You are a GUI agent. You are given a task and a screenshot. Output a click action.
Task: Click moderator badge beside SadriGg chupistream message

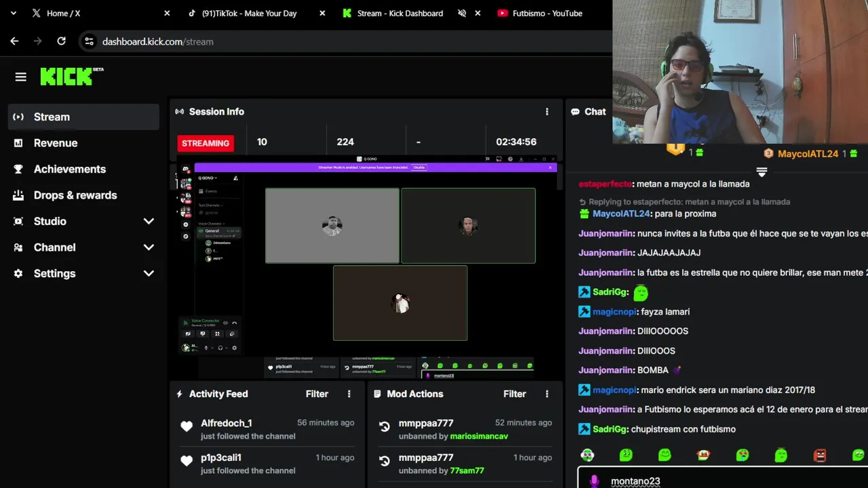tap(585, 429)
